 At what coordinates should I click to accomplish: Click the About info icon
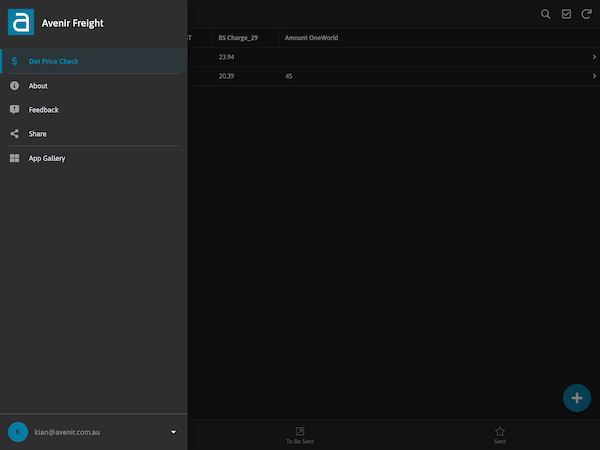click(14, 86)
